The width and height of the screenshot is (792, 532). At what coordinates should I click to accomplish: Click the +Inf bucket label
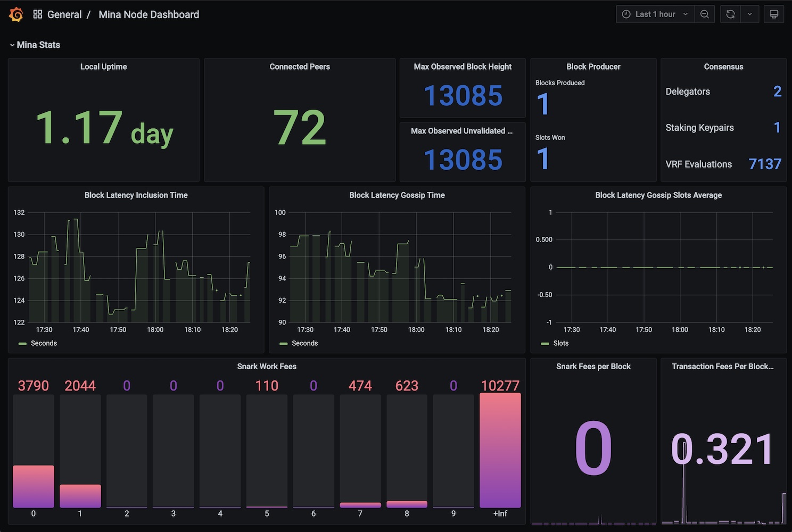(x=500, y=514)
